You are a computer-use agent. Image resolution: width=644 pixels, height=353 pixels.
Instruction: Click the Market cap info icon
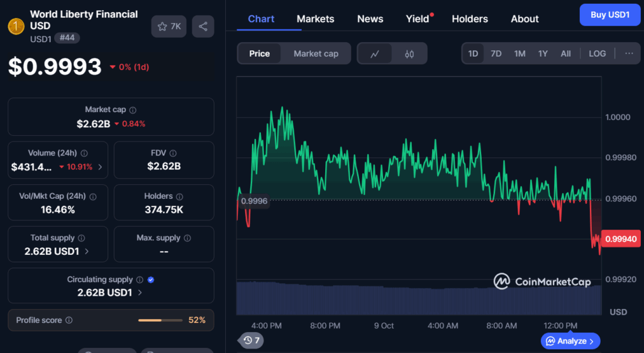(x=133, y=110)
